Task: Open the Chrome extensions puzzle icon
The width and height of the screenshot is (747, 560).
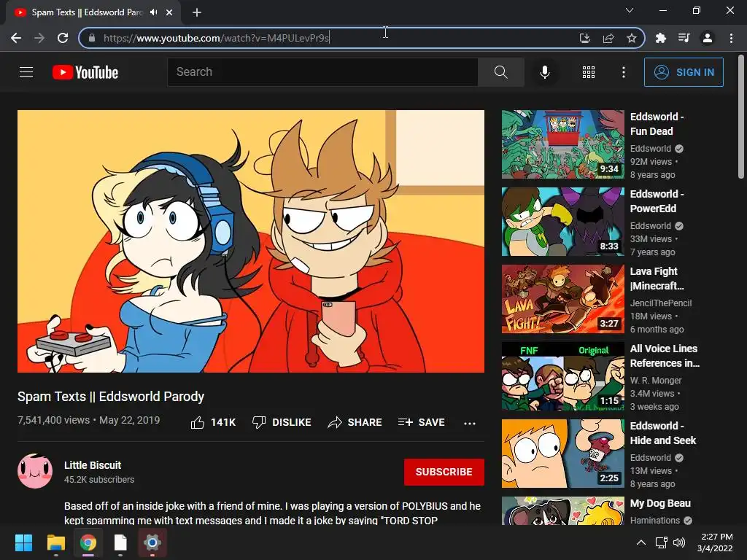Action: pyautogui.click(x=660, y=38)
